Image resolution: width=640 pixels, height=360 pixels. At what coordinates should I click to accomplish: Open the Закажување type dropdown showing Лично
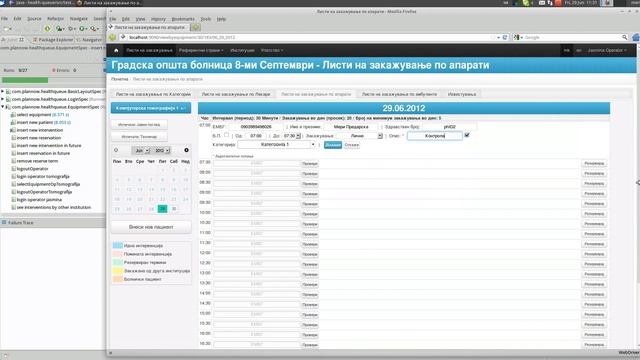click(360, 136)
